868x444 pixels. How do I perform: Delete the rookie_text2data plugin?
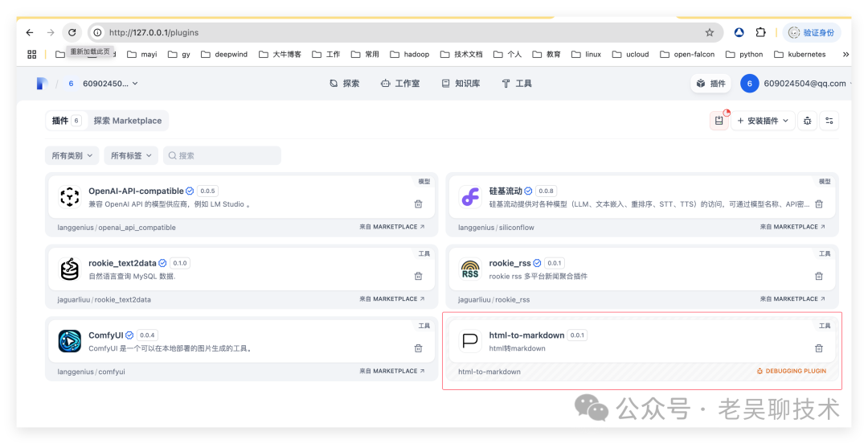click(419, 276)
